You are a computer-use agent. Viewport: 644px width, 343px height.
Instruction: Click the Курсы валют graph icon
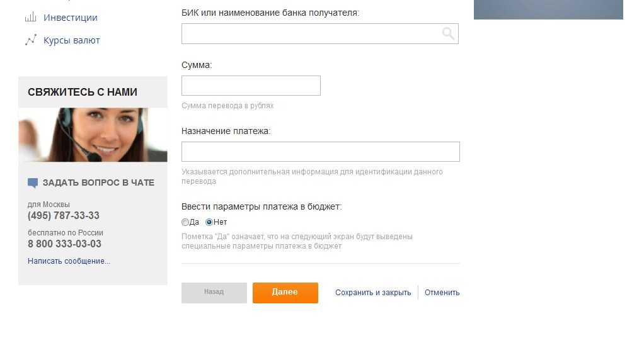click(x=30, y=40)
